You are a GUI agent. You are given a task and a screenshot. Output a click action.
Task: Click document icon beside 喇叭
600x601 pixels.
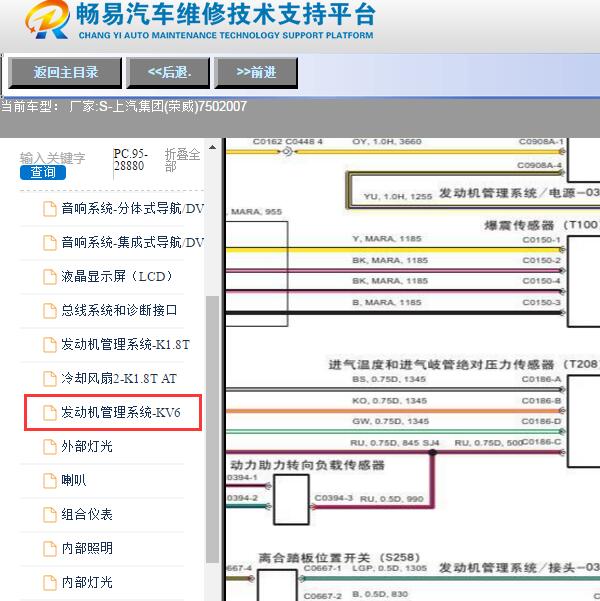[50, 481]
